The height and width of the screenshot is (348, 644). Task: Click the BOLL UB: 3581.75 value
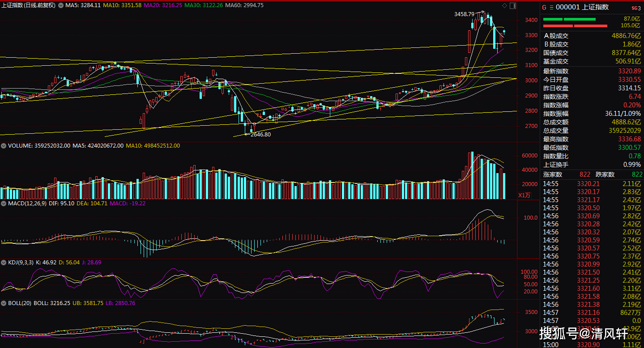[89, 303]
